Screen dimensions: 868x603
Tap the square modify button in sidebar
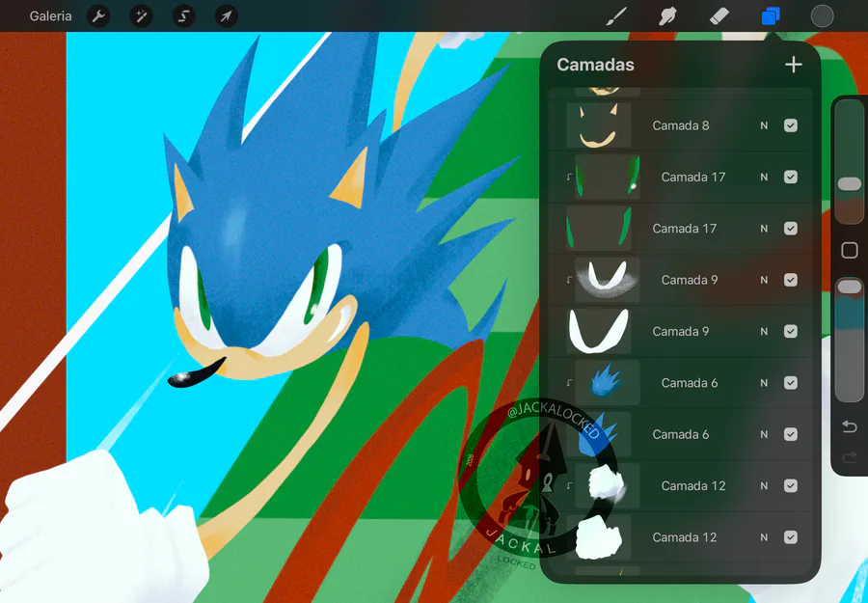pyautogui.click(x=849, y=250)
